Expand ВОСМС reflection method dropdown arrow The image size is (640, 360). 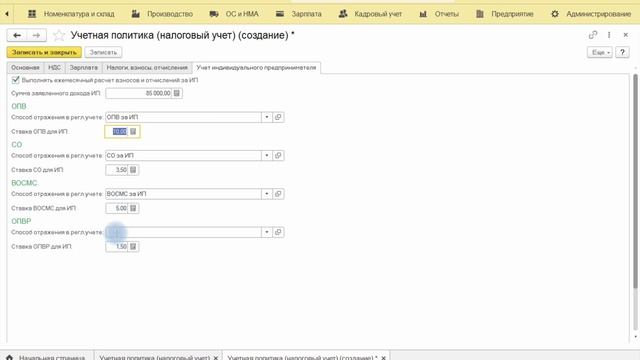click(x=267, y=194)
